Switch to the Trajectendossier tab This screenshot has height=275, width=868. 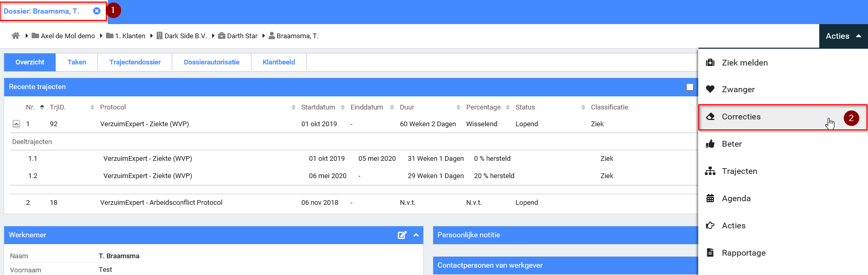pyautogui.click(x=135, y=62)
